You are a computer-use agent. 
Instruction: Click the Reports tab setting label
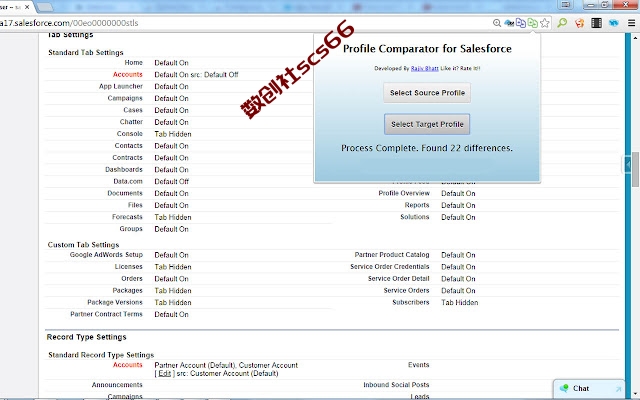417,205
